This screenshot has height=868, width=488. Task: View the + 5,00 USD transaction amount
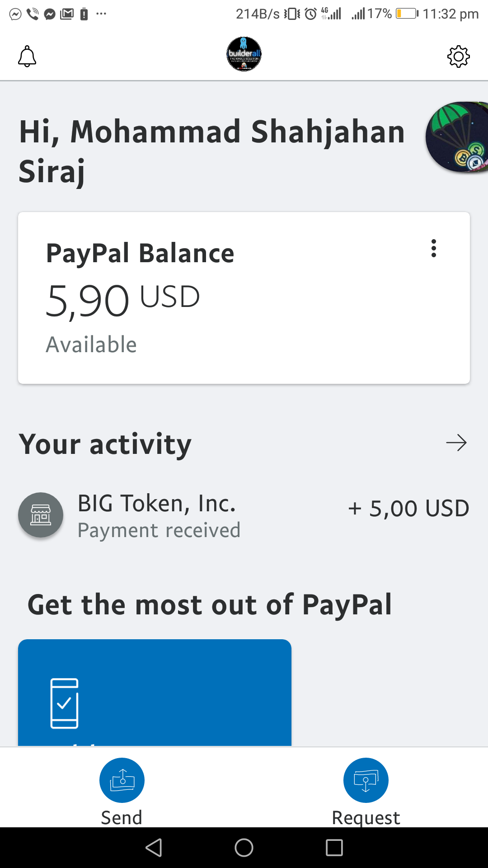tap(408, 509)
